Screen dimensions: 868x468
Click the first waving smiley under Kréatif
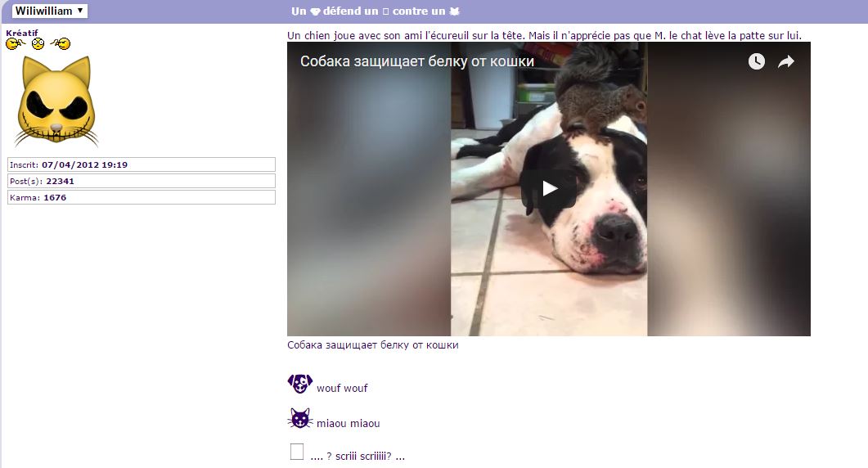(x=15, y=43)
